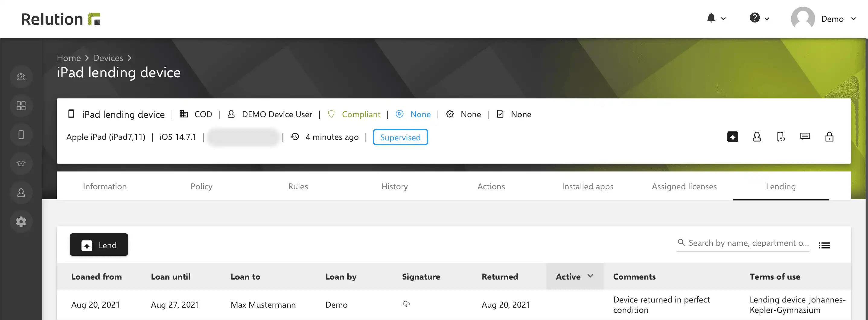The height and width of the screenshot is (320, 868).
Task: Click the Supervised badge
Action: [400, 137]
